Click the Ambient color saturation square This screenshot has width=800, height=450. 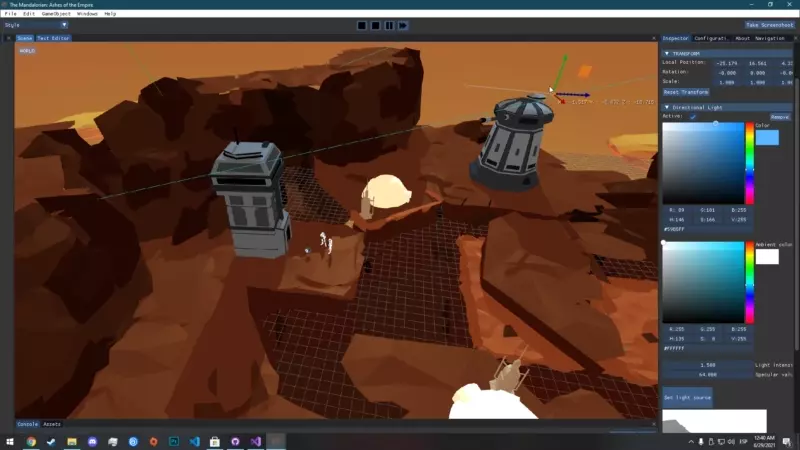point(703,283)
